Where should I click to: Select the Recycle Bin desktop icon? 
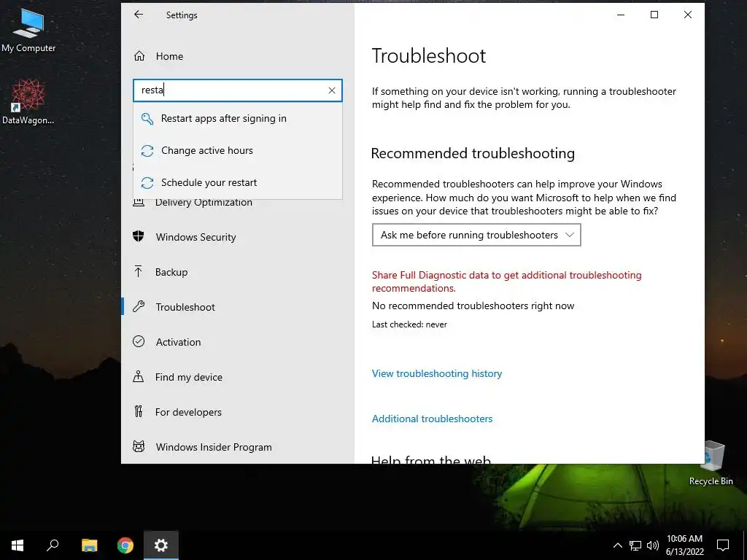711,463
